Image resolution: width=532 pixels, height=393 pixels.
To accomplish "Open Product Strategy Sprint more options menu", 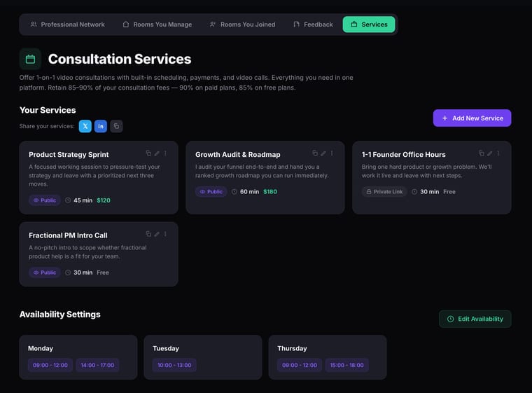I will click(165, 153).
